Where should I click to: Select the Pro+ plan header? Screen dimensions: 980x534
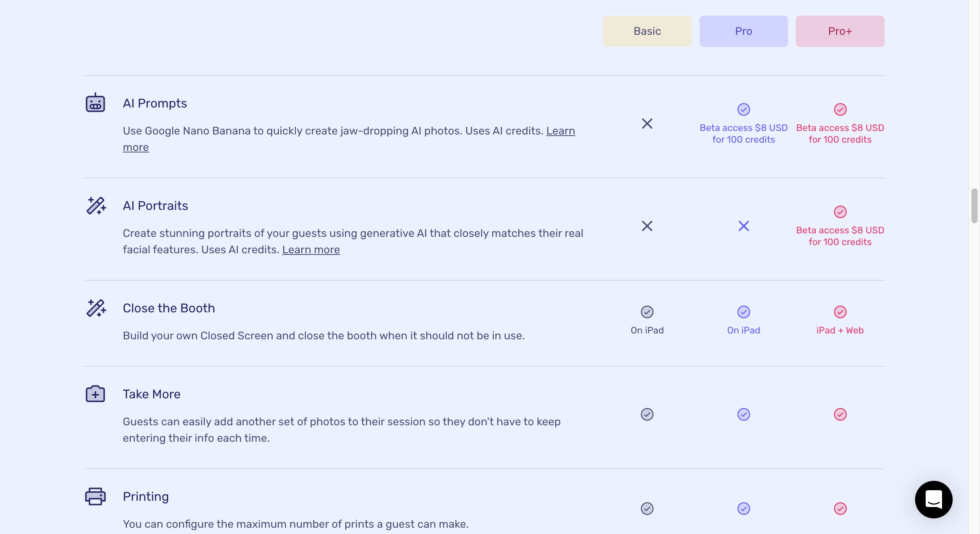click(840, 31)
